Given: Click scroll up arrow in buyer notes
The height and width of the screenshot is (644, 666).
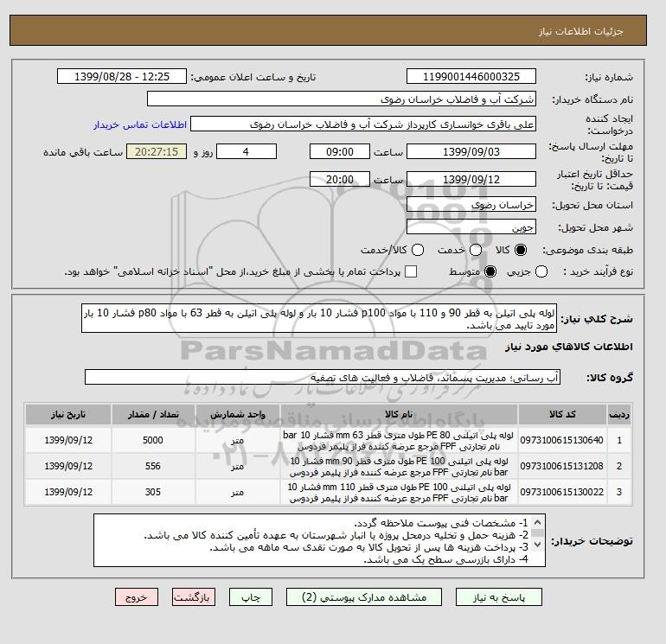Looking at the screenshot, I should [x=537, y=522].
